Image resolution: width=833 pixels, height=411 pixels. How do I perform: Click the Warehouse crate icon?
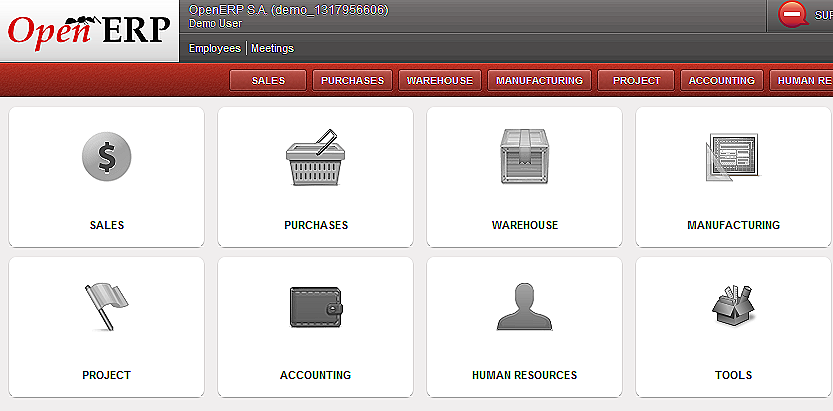coord(524,156)
